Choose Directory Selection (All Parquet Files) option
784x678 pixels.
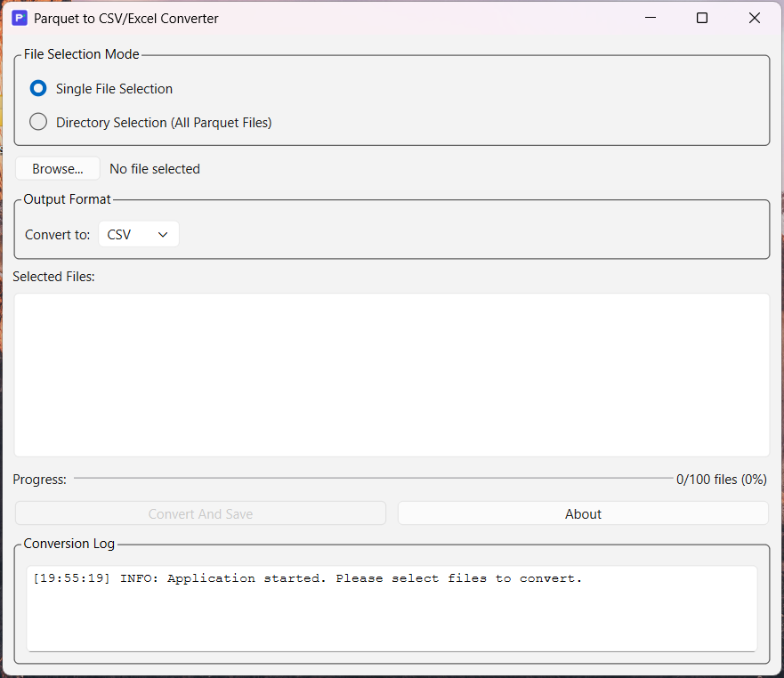(38, 123)
